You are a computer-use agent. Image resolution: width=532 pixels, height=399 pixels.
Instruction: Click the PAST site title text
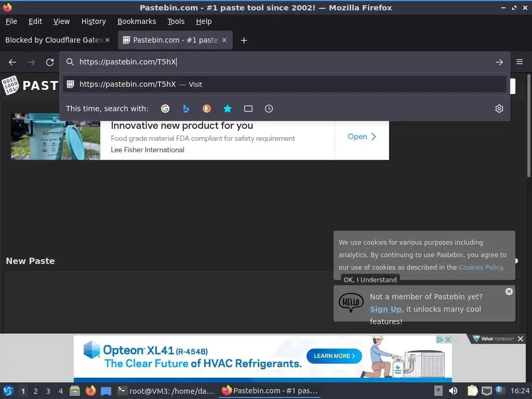pyautogui.click(x=41, y=86)
